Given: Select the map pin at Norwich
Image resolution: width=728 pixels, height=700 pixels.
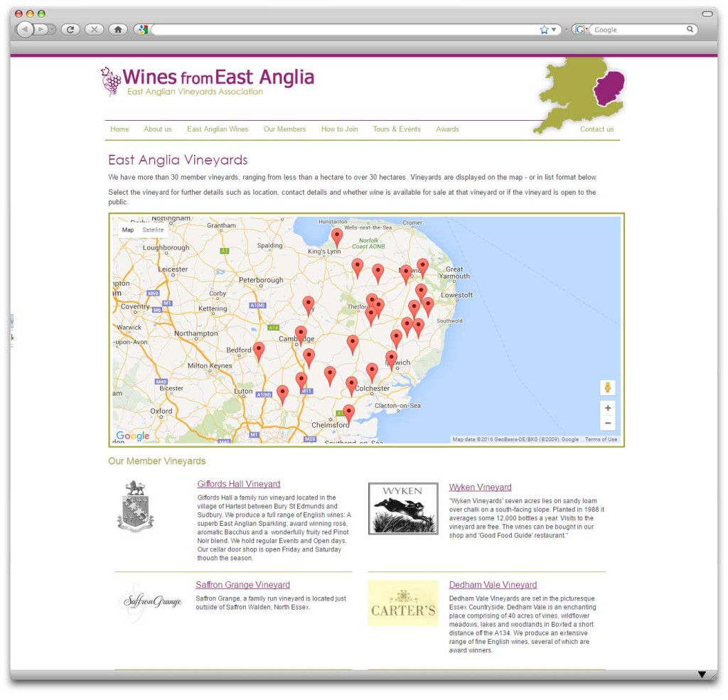Looking at the screenshot, I should [x=406, y=274].
